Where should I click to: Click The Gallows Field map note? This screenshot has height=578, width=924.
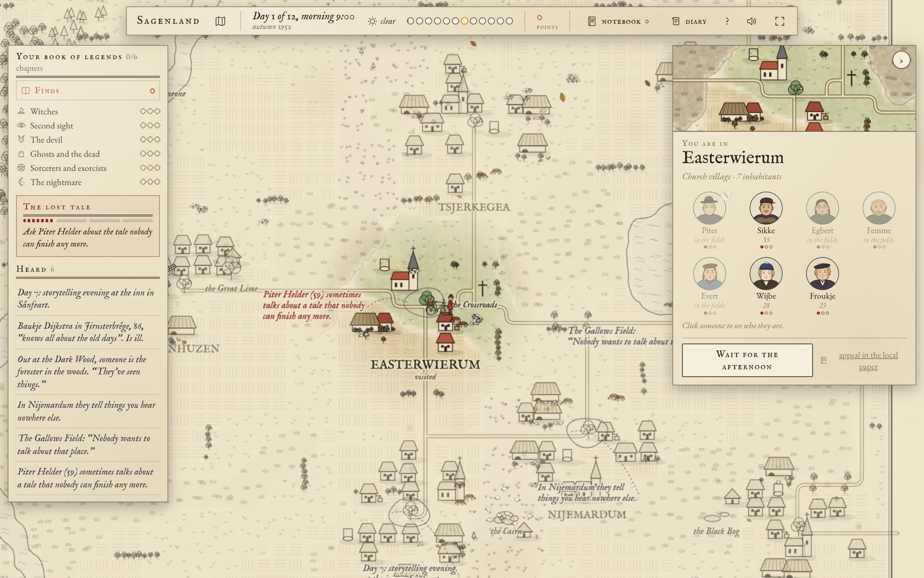click(619, 336)
